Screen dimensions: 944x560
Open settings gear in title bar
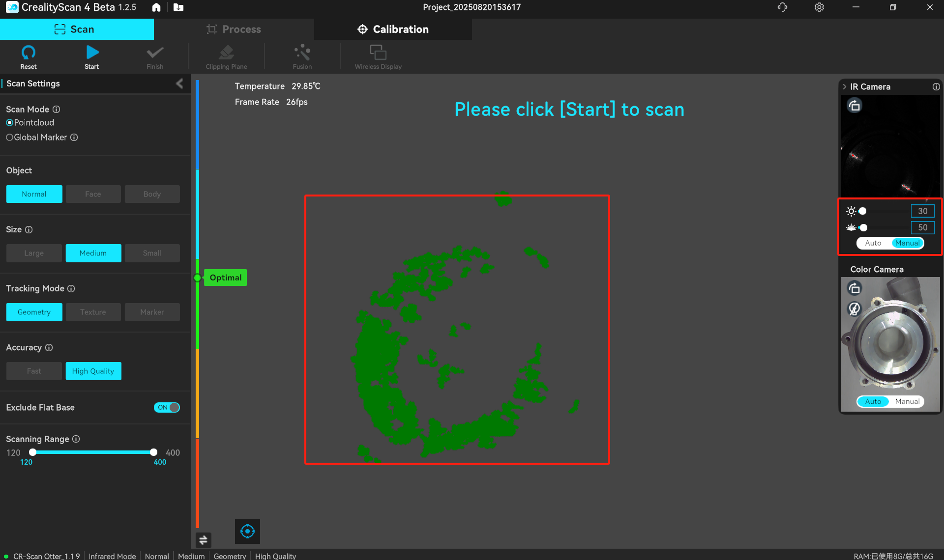point(819,7)
